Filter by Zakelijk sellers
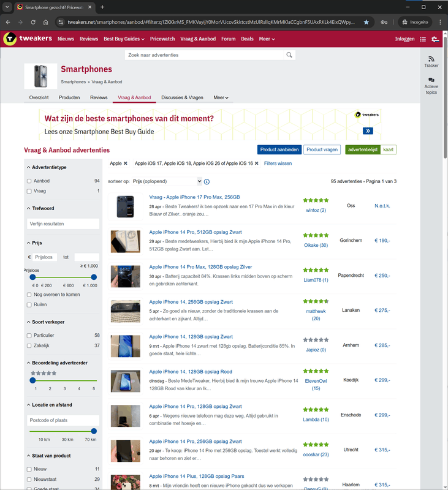This screenshot has height=490, width=448. (29, 345)
